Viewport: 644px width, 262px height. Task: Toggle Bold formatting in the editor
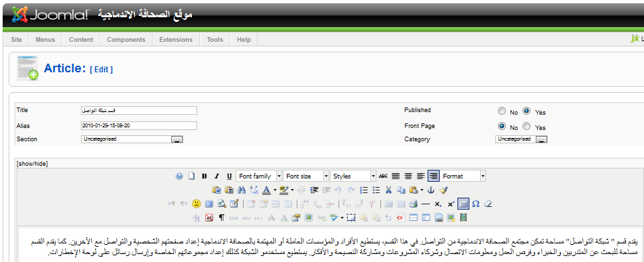click(x=204, y=176)
